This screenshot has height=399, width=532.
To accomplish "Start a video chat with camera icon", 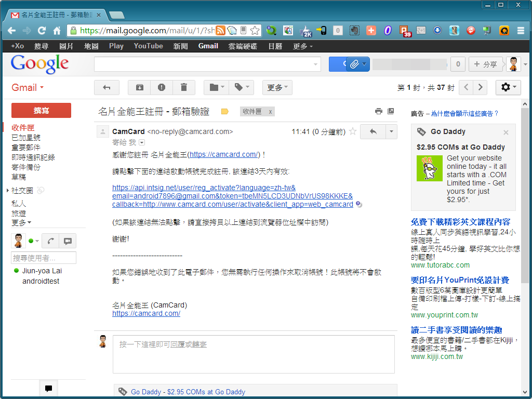I will [x=68, y=241].
